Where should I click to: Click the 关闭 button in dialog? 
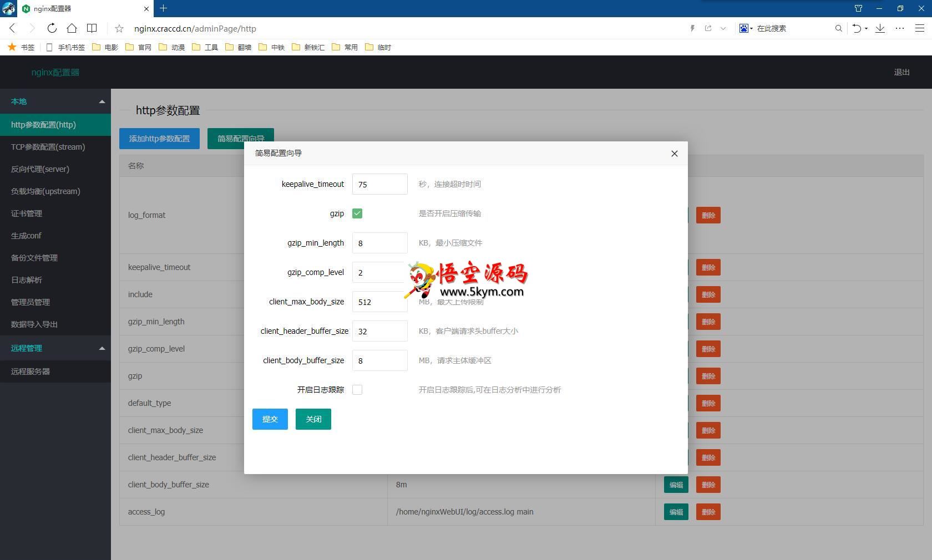pos(313,419)
